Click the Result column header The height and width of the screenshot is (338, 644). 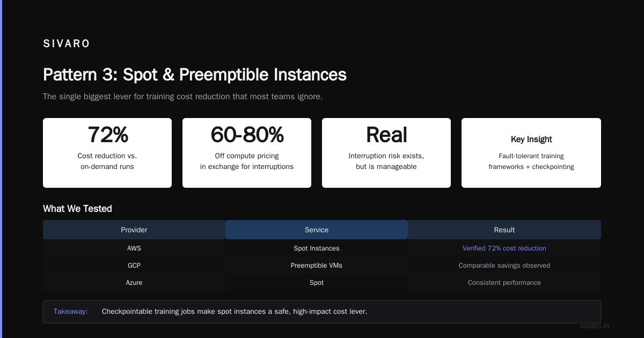point(504,230)
